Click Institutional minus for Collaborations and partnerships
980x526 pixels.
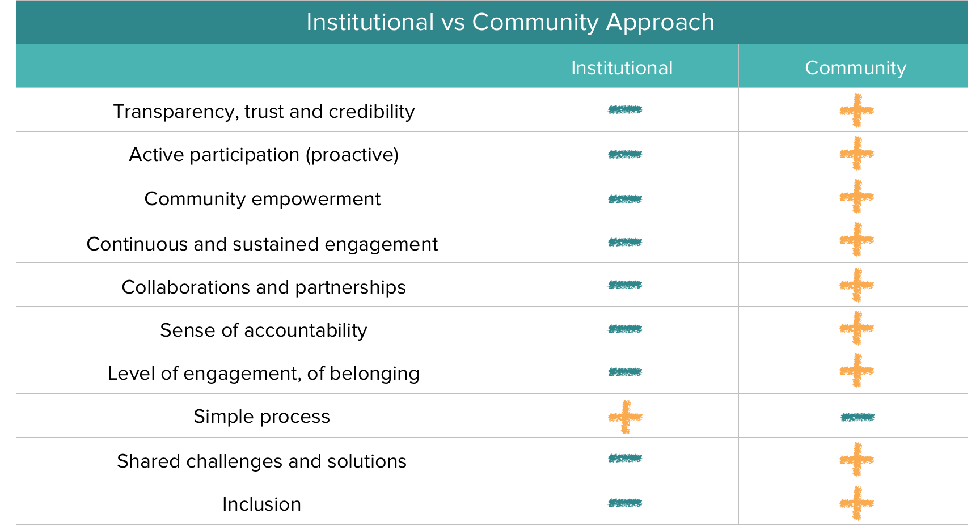point(624,285)
